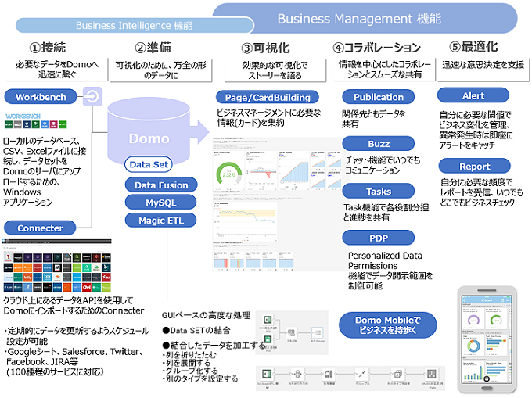The height and width of the screenshot is (398, 532).
Task: Tap the phone's home button
Action: 487,388
